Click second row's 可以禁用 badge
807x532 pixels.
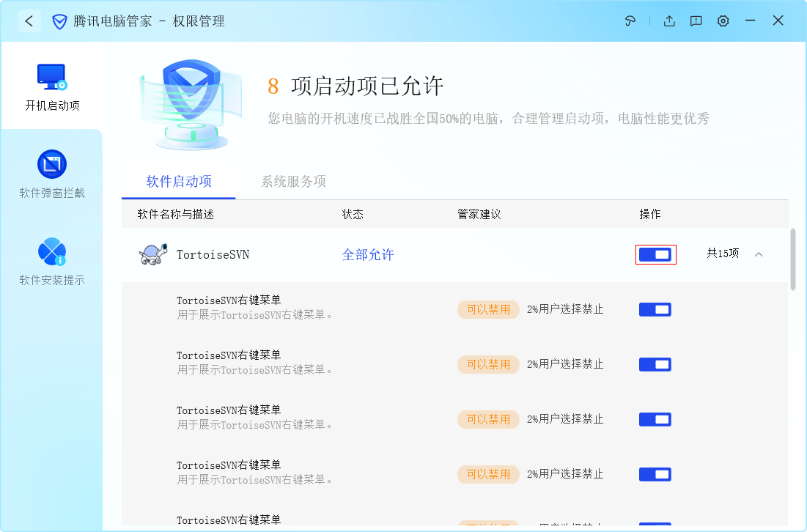pos(488,364)
